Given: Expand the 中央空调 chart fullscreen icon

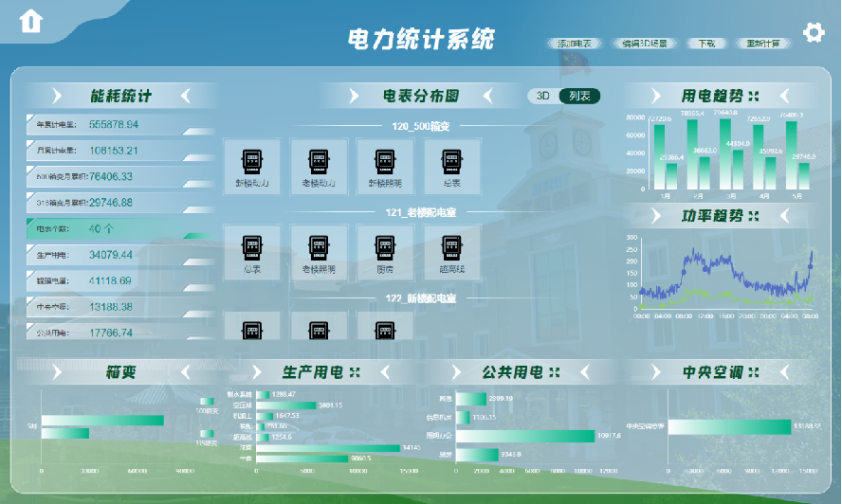Looking at the screenshot, I should point(754,372).
